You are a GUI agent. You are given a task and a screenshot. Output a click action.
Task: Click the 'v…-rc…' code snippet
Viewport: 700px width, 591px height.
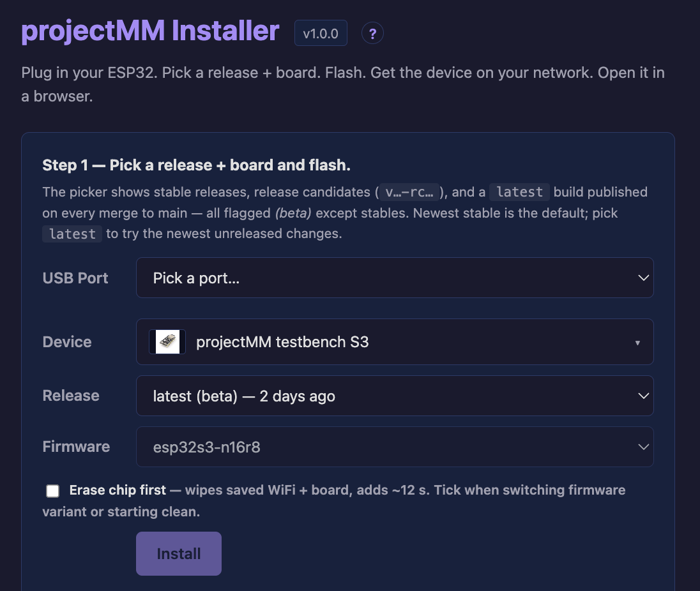tap(409, 192)
